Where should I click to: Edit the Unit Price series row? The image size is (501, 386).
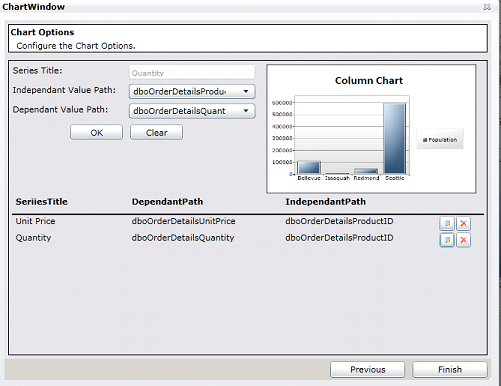click(447, 223)
